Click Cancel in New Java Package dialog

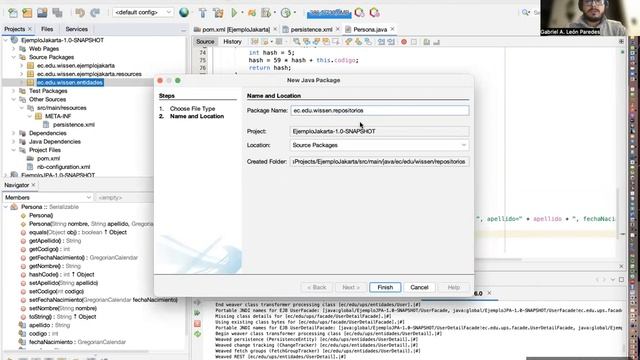point(419,287)
